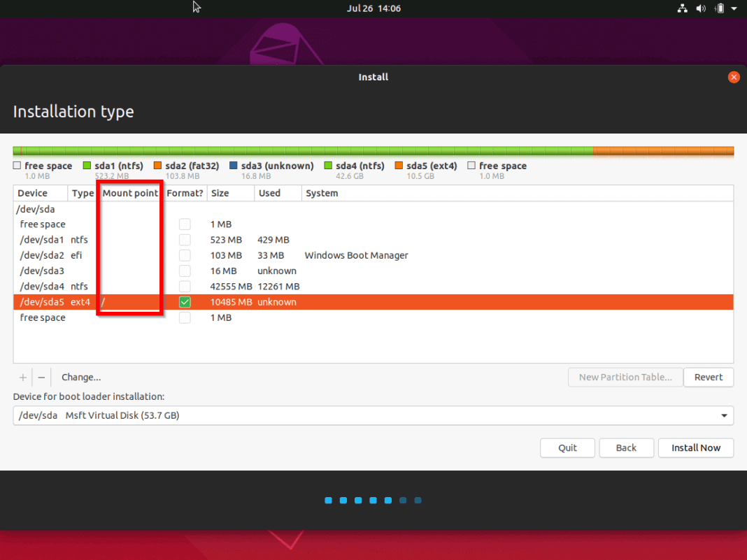Open the Jul 26 clock menu

coord(373,8)
